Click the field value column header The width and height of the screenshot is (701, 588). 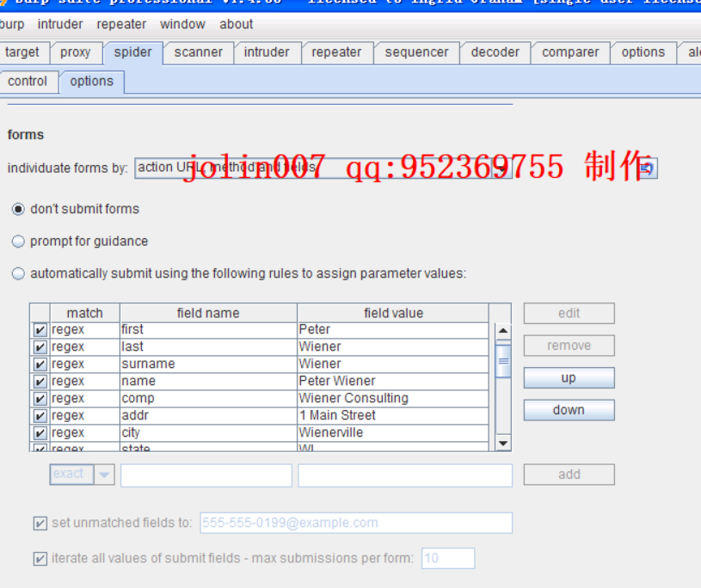click(393, 313)
